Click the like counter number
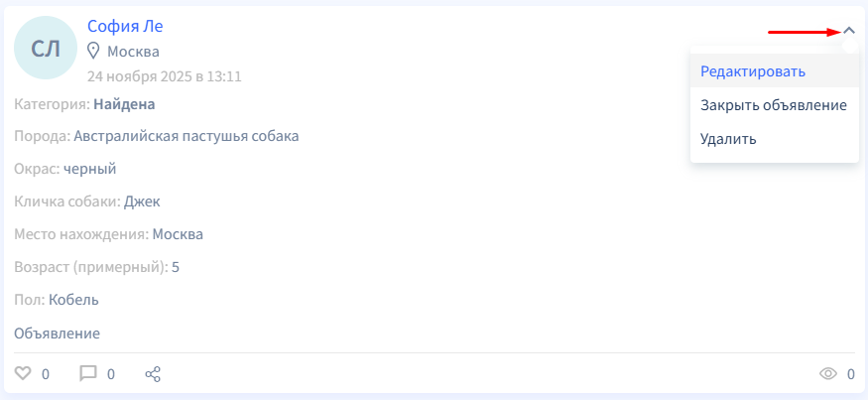Screen dimensions: 868x400 tap(46, 374)
